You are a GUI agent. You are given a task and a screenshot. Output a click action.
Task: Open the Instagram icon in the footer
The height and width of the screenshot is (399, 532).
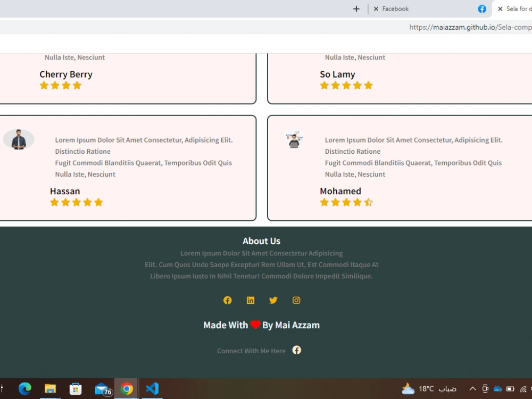296,300
